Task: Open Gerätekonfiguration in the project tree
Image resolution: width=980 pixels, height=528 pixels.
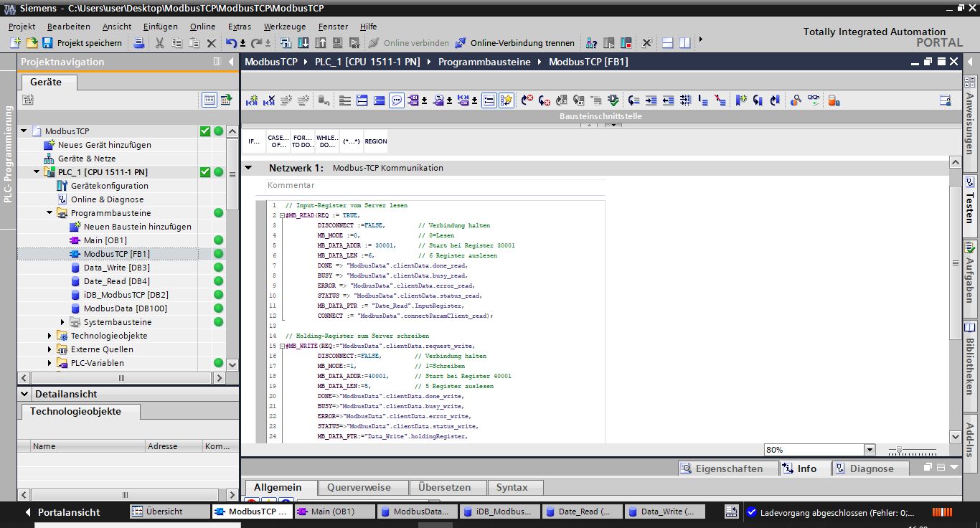Action: 109,186
